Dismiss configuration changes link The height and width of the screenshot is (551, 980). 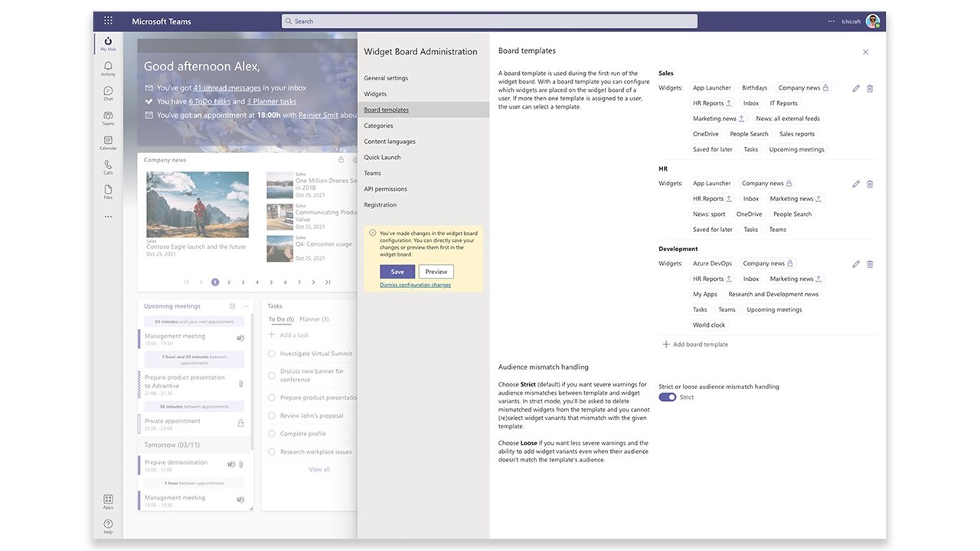[415, 285]
